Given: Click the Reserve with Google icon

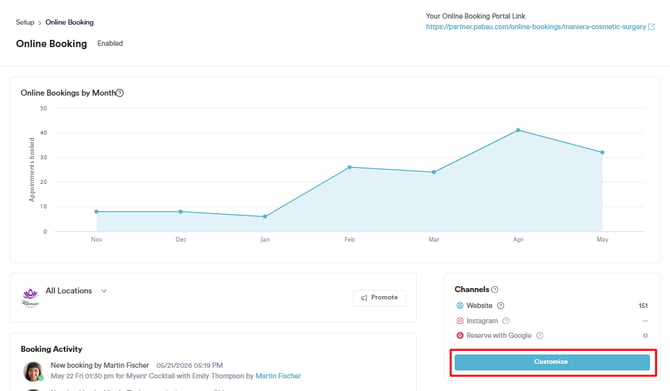Looking at the screenshot, I should [460, 335].
